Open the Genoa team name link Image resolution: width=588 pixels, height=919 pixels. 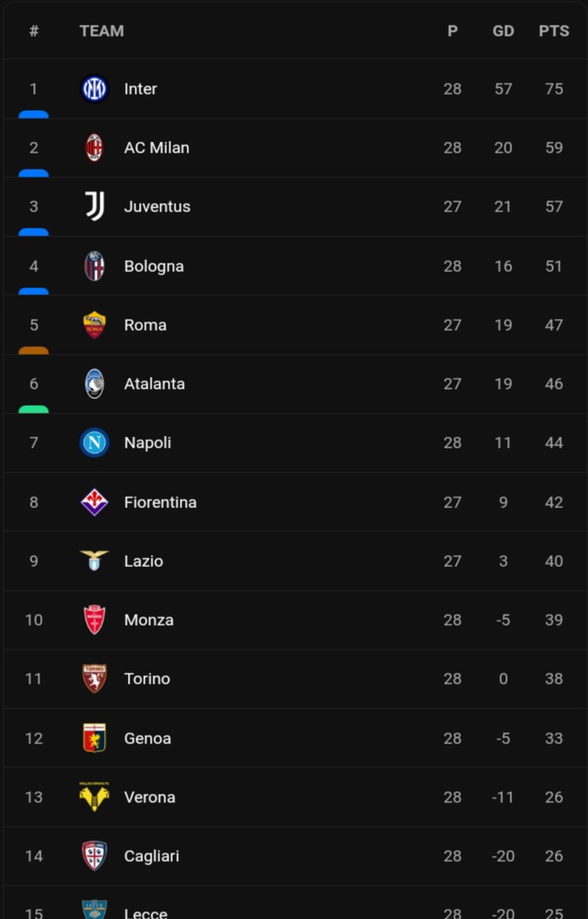click(147, 738)
